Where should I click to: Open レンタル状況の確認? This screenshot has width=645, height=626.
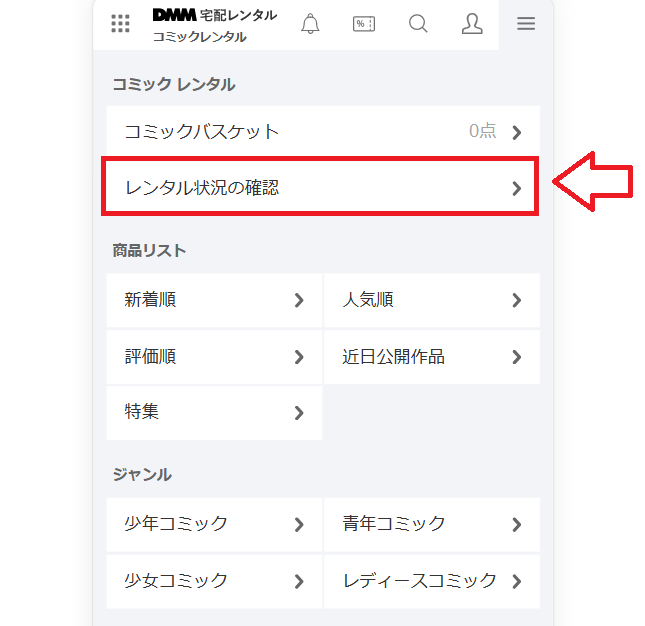point(320,186)
